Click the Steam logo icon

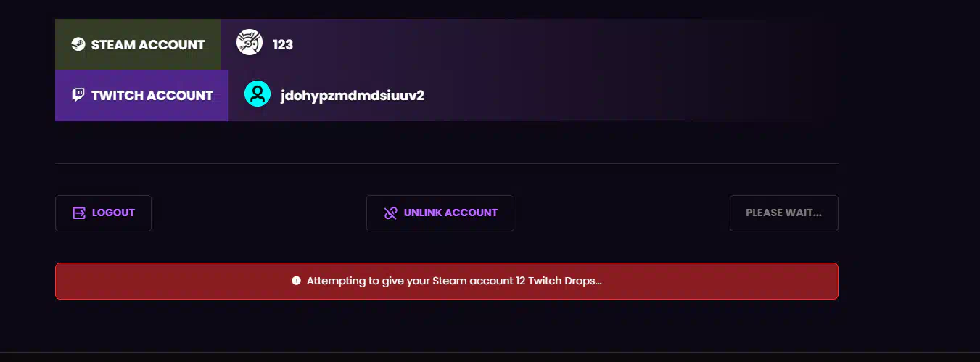tap(78, 44)
